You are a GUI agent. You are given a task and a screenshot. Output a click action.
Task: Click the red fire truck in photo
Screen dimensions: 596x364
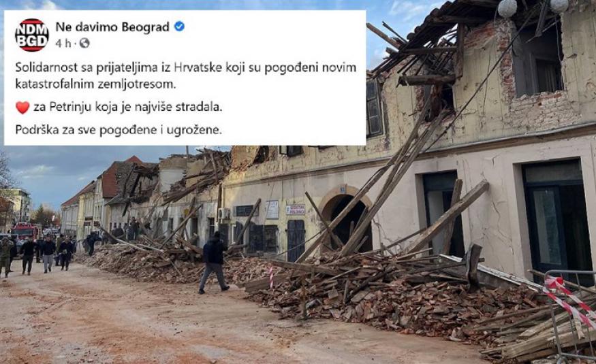click(x=25, y=231)
